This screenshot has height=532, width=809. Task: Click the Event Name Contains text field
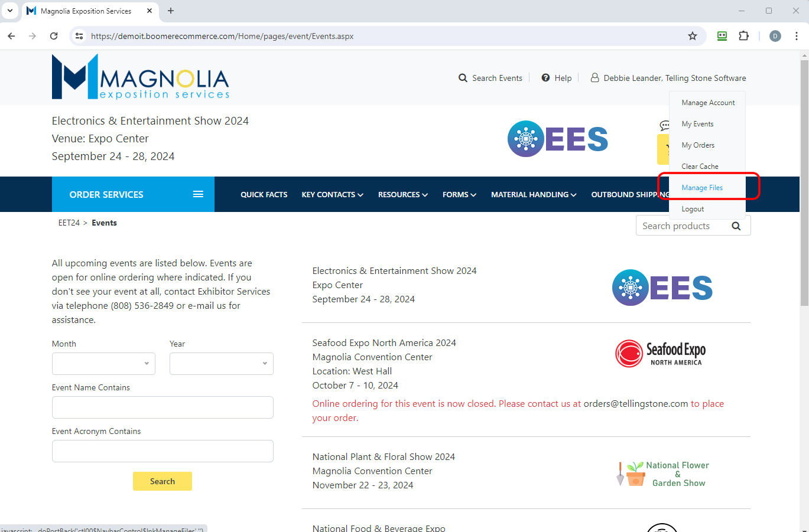(x=163, y=407)
